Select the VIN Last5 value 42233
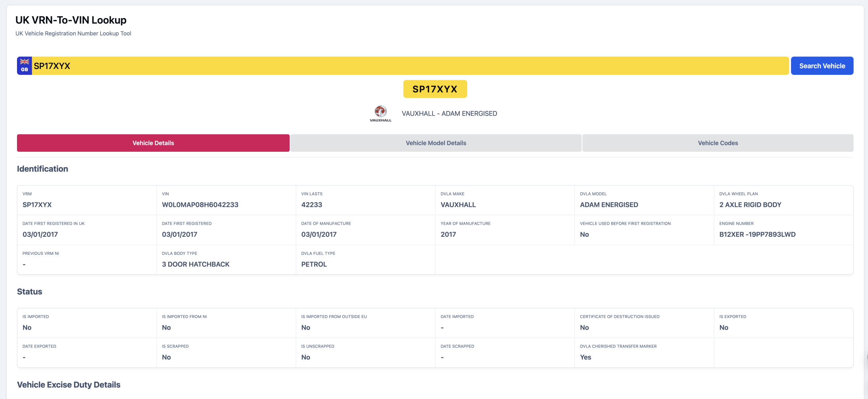Image resolution: width=868 pixels, height=399 pixels. pyautogui.click(x=312, y=205)
